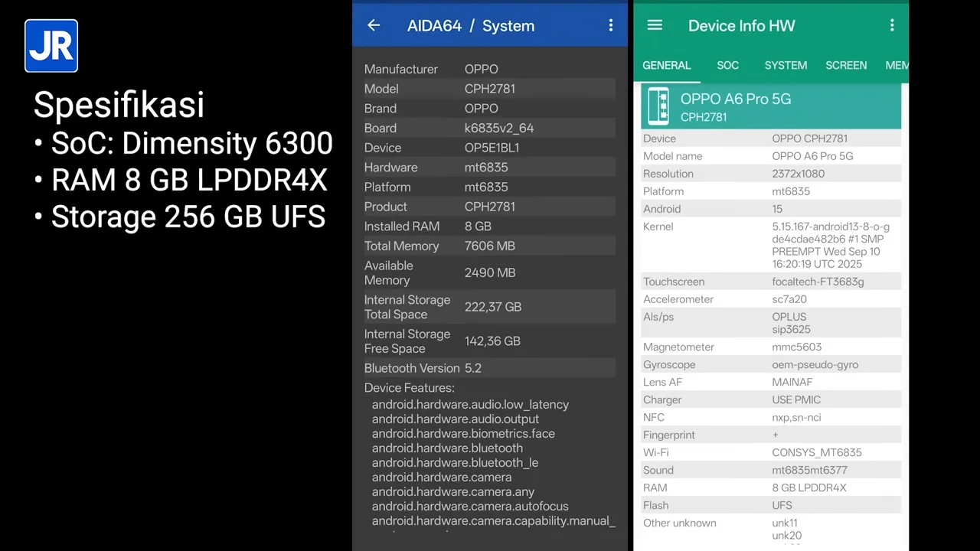Select the GENERAL tab

(666, 65)
